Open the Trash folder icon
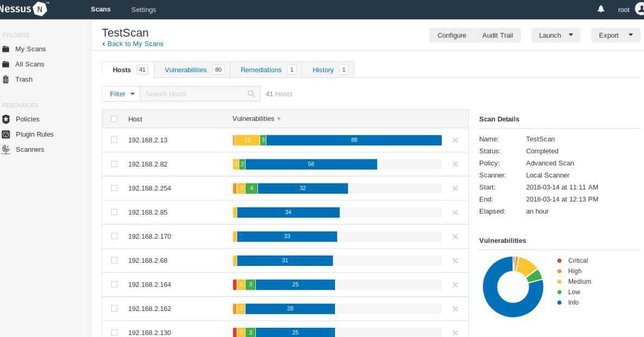Image resolution: width=644 pixels, height=337 pixels. tap(6, 79)
